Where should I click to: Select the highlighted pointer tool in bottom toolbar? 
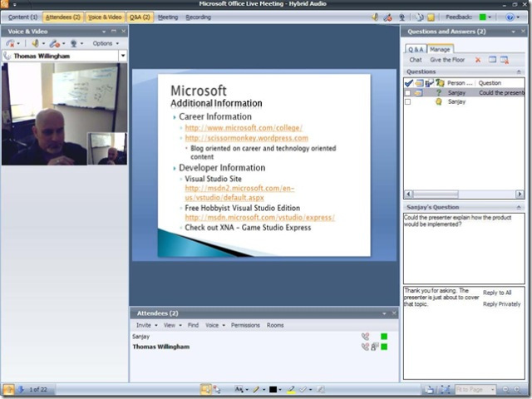click(x=205, y=390)
